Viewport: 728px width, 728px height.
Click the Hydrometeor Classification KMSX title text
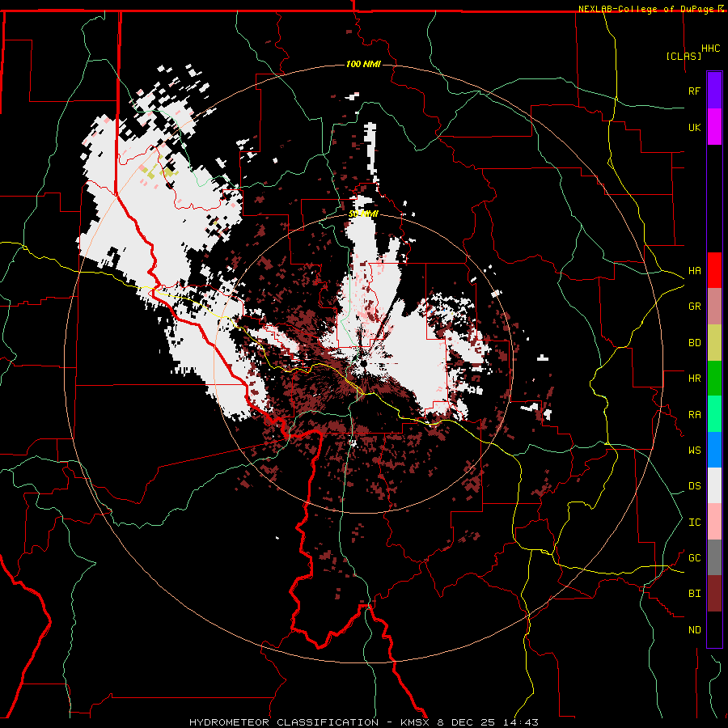click(x=363, y=722)
